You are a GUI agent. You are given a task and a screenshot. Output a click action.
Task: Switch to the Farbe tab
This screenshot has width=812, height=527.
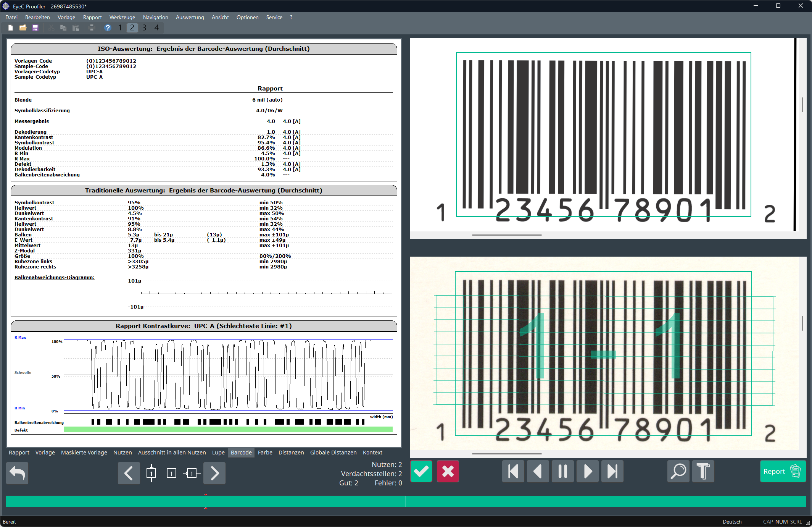pyautogui.click(x=265, y=453)
